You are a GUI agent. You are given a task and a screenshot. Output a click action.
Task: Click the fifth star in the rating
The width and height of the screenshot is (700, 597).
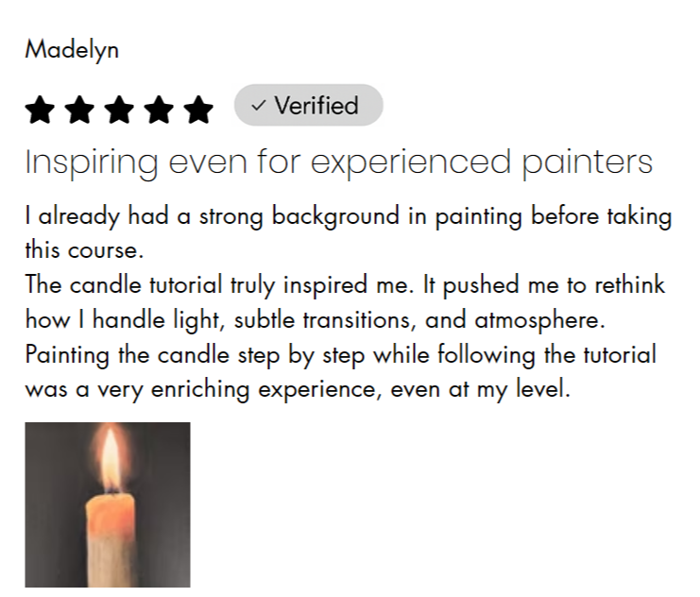tap(198, 110)
